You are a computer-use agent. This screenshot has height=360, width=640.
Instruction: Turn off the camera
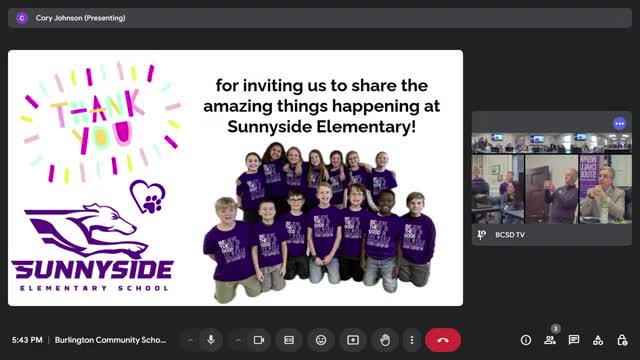[259, 340]
